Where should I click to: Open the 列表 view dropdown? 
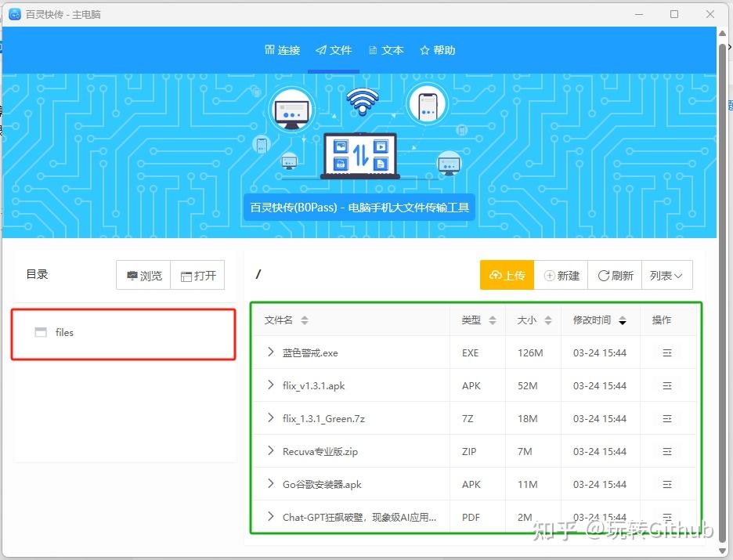(667, 275)
